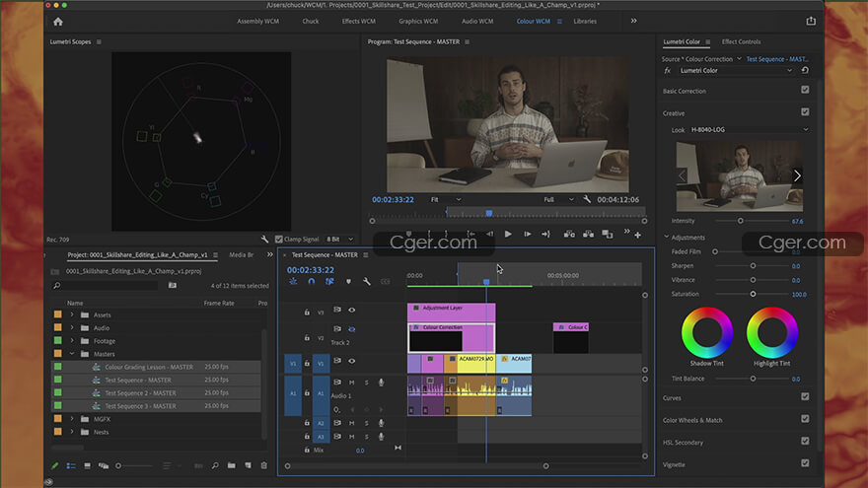The image size is (868, 488).
Task: Switch to Audio WCM workspace
Action: (x=477, y=21)
